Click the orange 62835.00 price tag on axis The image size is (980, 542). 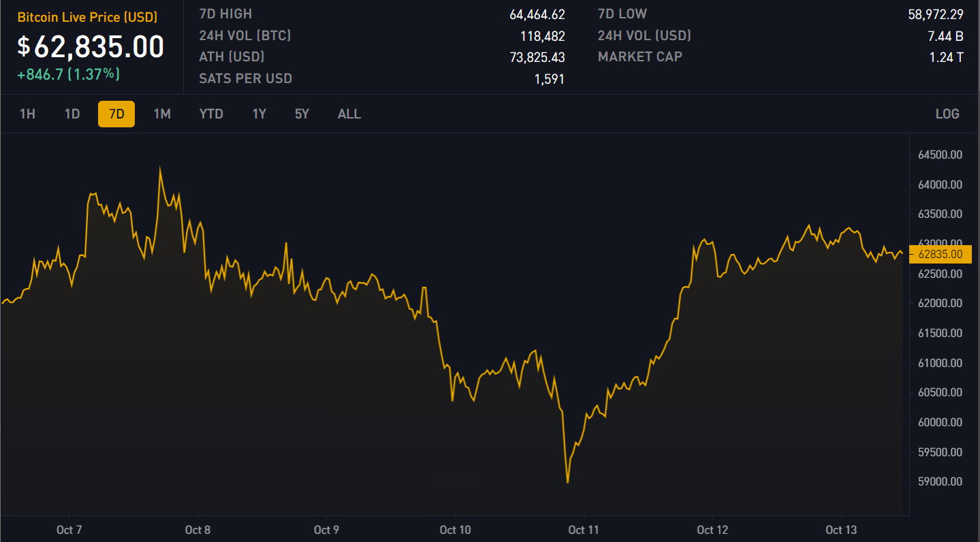940,254
